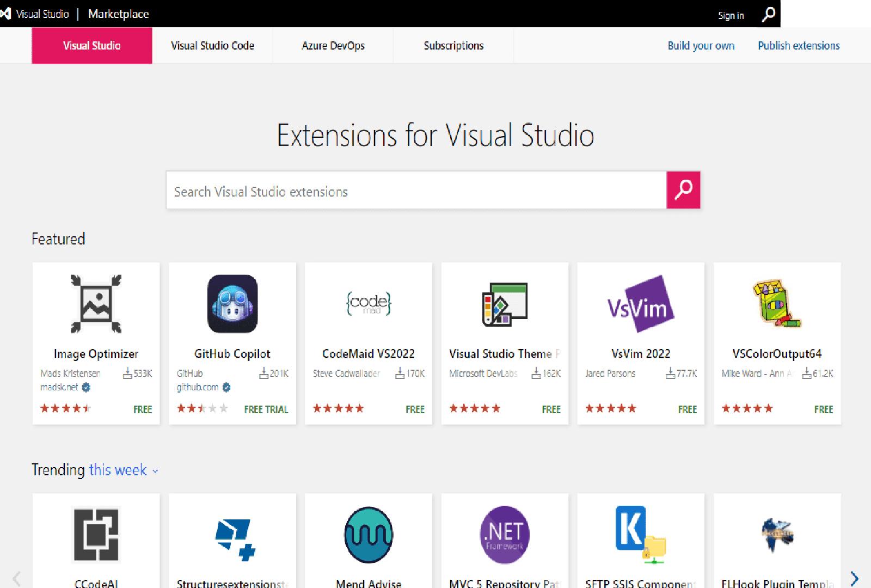Screen dimensions: 871x588
Task: Focus the Search Visual Studio extensions field
Action: tap(416, 191)
